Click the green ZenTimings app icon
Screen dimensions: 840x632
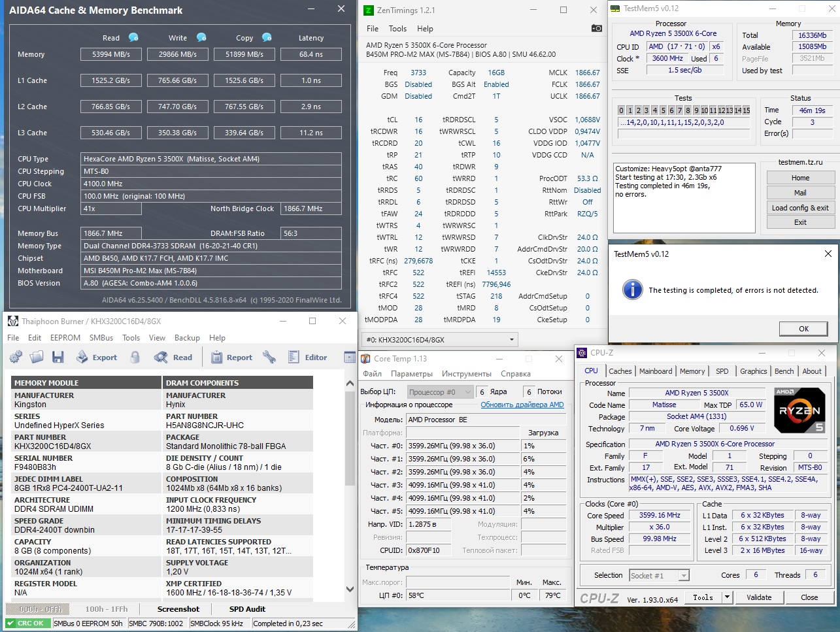(369, 10)
